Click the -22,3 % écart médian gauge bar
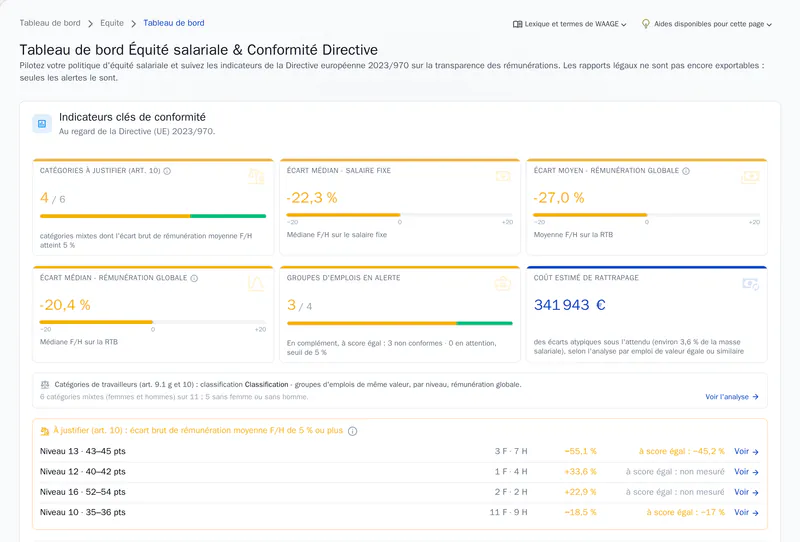The image size is (800, 542). (399, 215)
